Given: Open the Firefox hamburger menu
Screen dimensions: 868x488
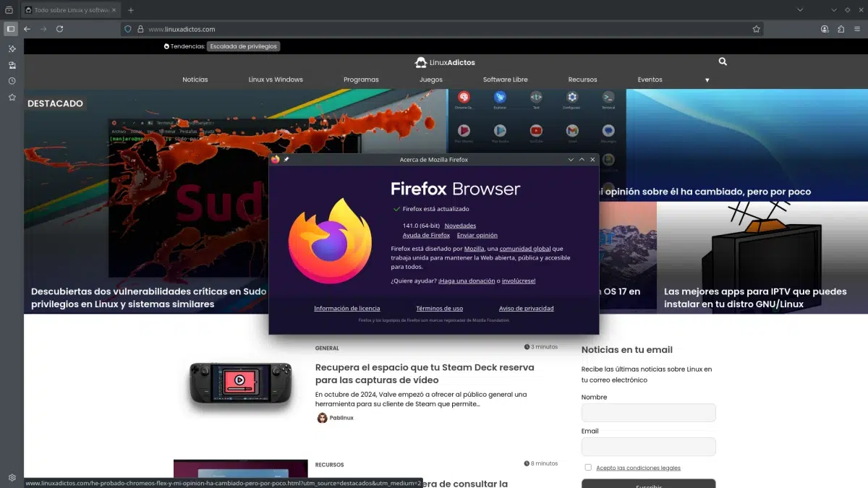Looking at the screenshot, I should click(x=857, y=29).
